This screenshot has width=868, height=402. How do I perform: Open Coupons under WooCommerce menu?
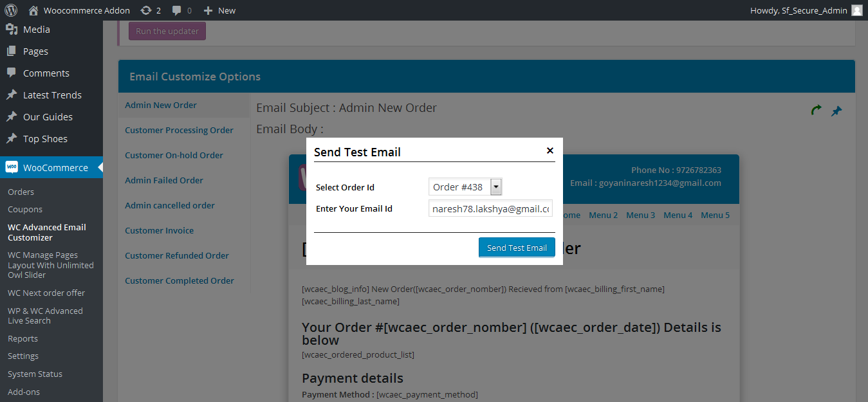25,209
